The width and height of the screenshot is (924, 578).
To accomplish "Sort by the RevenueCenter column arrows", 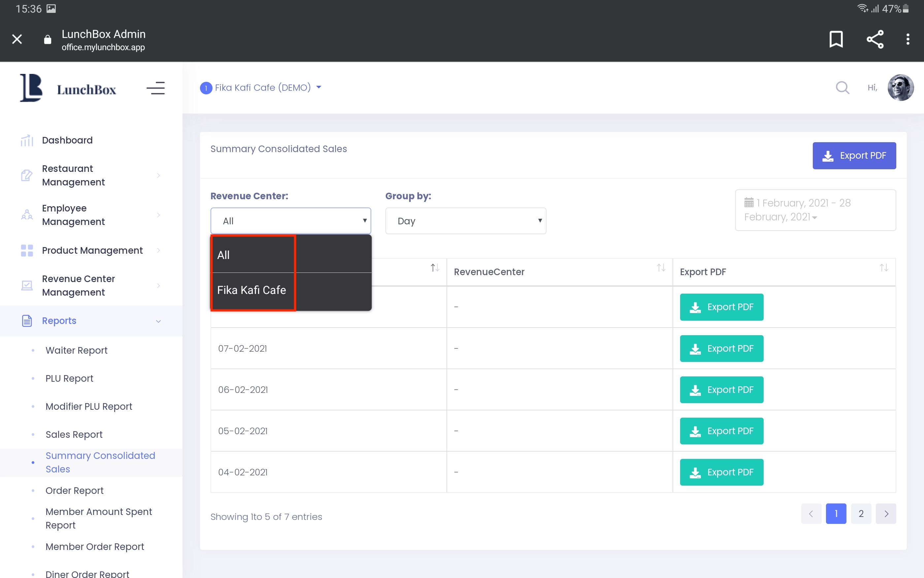I will (x=661, y=268).
